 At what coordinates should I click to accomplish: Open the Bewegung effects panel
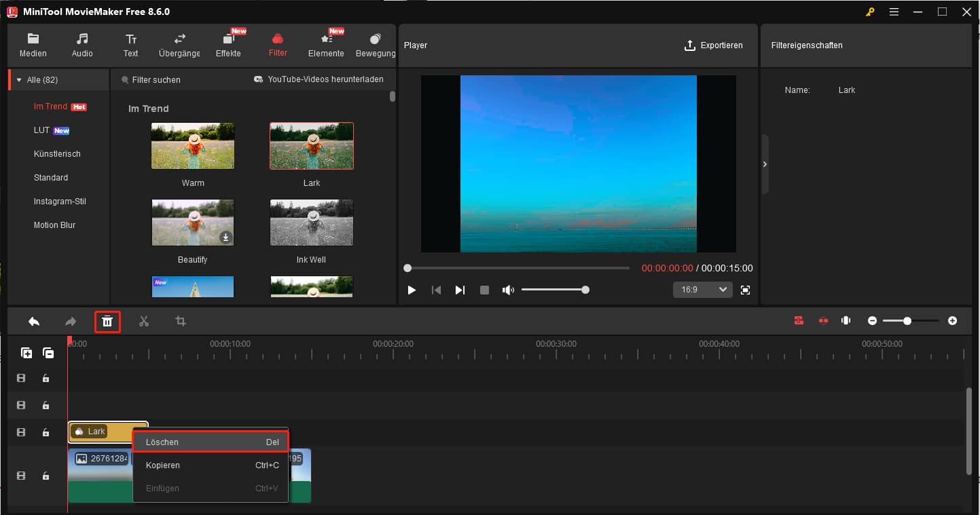[x=375, y=45]
